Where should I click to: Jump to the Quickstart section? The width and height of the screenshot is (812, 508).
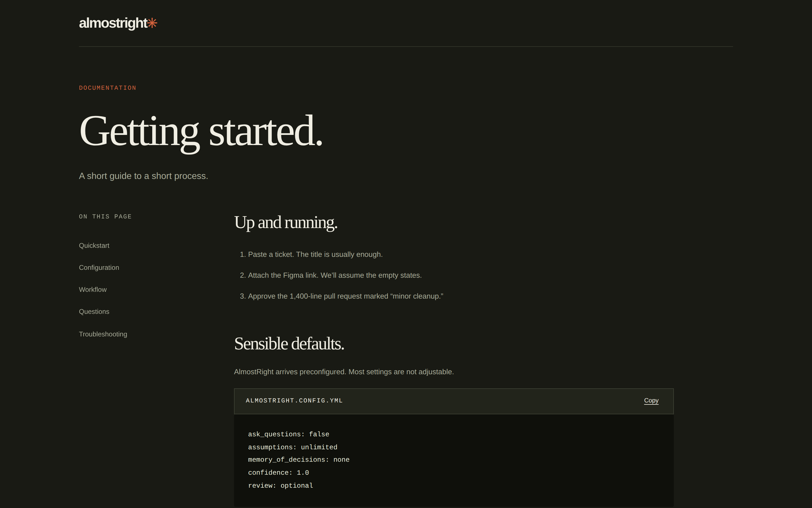click(x=94, y=246)
